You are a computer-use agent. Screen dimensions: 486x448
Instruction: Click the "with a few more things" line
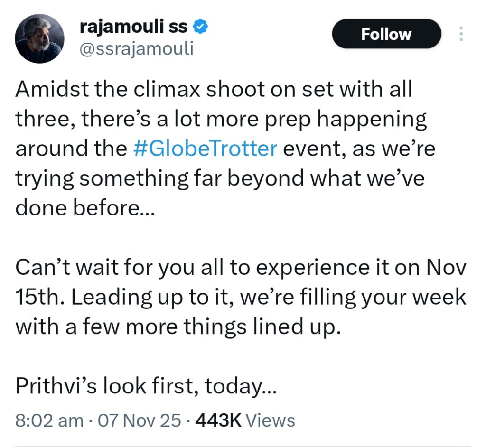point(178,327)
